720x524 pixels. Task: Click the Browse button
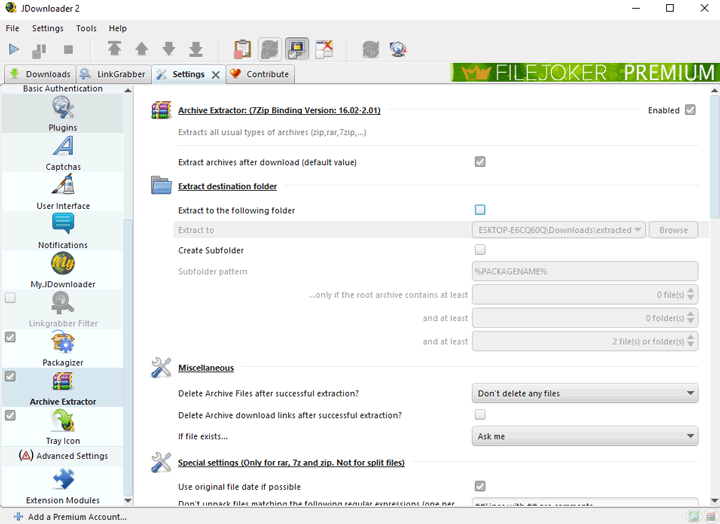coord(674,230)
